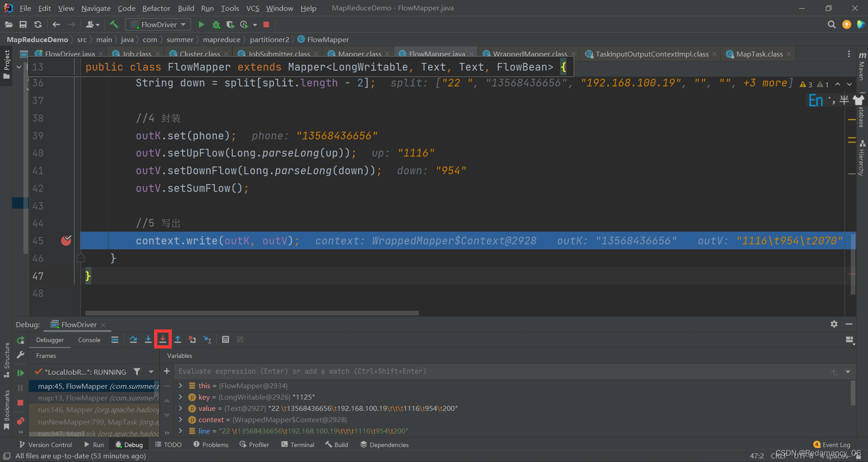Open debug layout settings icon
The height and width of the screenshot is (462, 868).
(850, 340)
